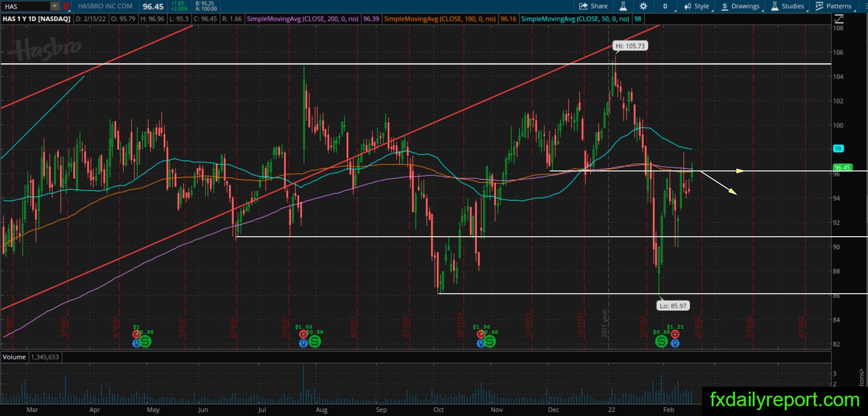Image resolution: width=868 pixels, height=416 pixels.
Task: Click the 1,345,653 volume value
Action: pyautogui.click(x=45, y=357)
